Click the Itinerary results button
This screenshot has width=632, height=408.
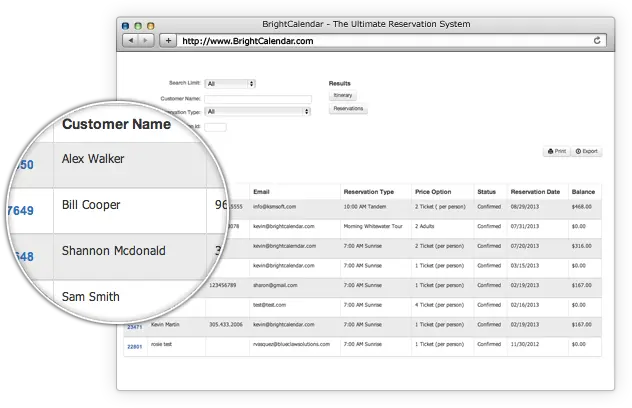coord(343,95)
